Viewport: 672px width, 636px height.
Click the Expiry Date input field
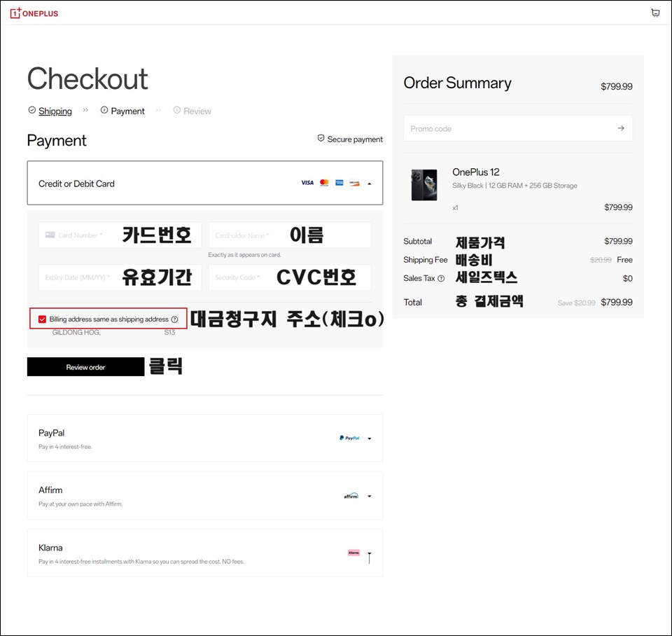click(x=120, y=277)
